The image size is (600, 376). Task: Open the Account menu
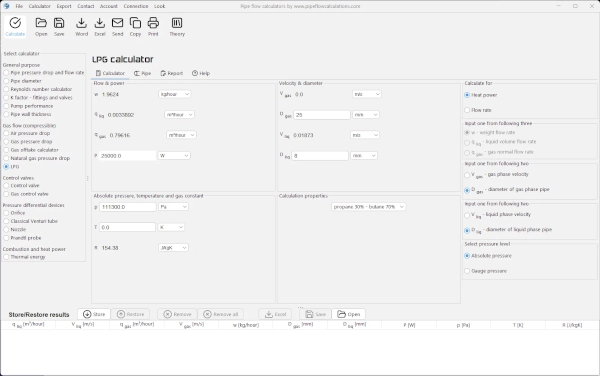pyautogui.click(x=109, y=6)
